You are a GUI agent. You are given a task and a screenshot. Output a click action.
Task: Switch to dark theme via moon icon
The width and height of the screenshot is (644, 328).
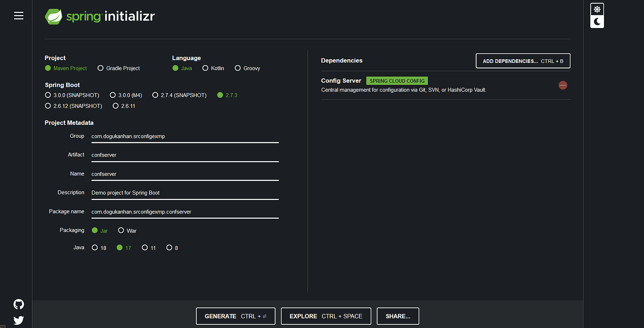click(597, 22)
